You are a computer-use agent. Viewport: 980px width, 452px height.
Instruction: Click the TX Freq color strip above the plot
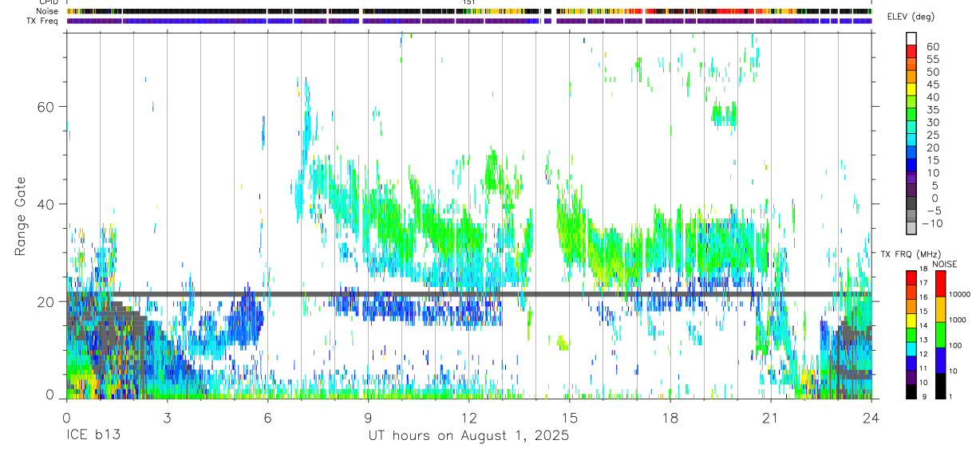point(469,21)
